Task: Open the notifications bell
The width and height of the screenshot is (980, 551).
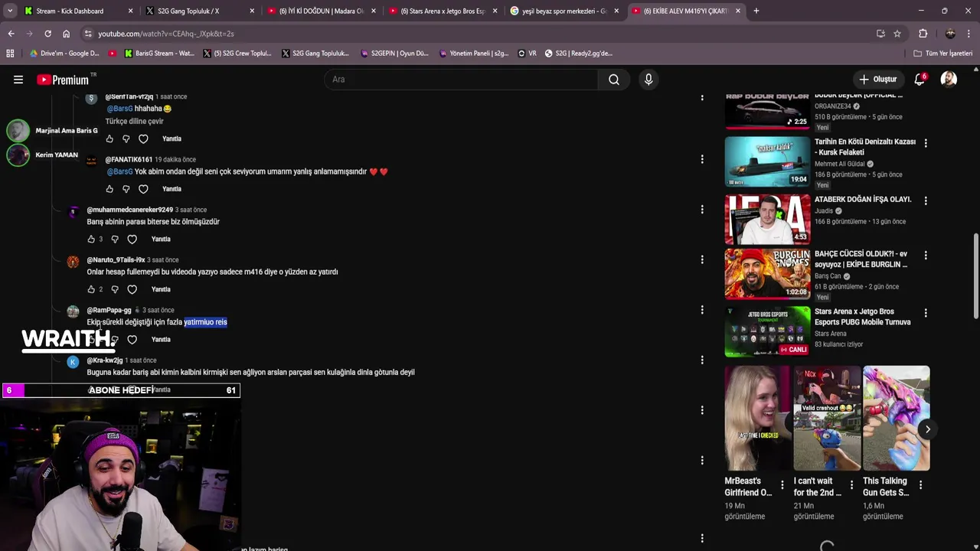Action: tap(920, 80)
